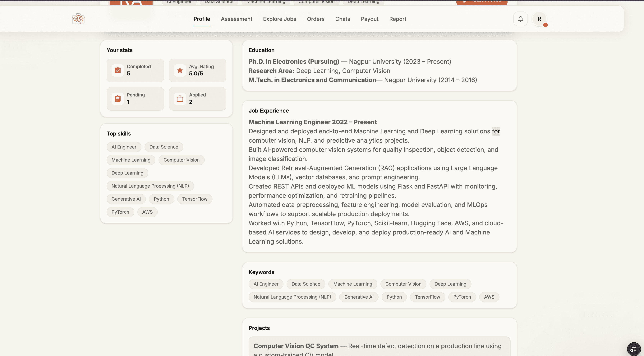Click 'Research Area:' label
This screenshot has width=644, height=356.
point(271,71)
